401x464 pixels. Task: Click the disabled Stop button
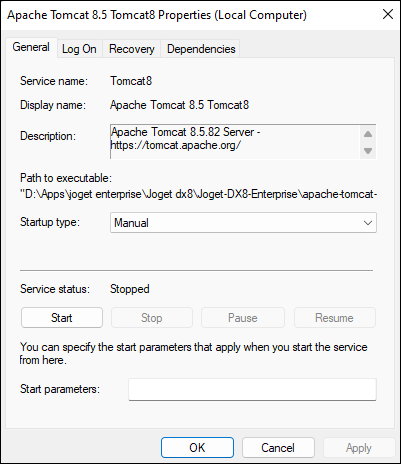coord(152,318)
